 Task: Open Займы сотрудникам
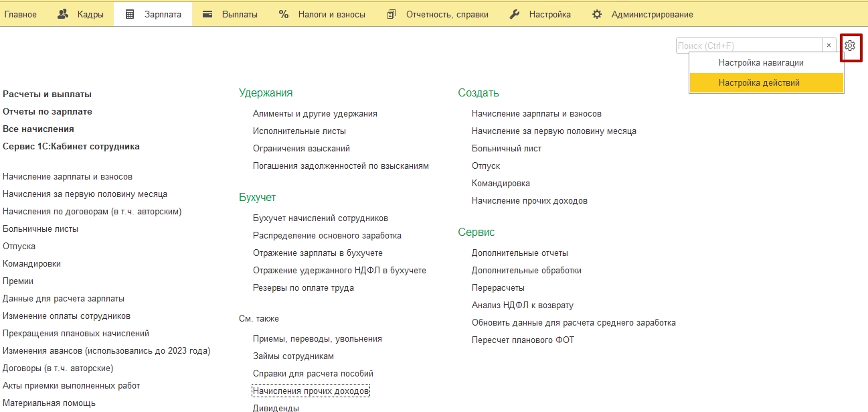tap(293, 356)
